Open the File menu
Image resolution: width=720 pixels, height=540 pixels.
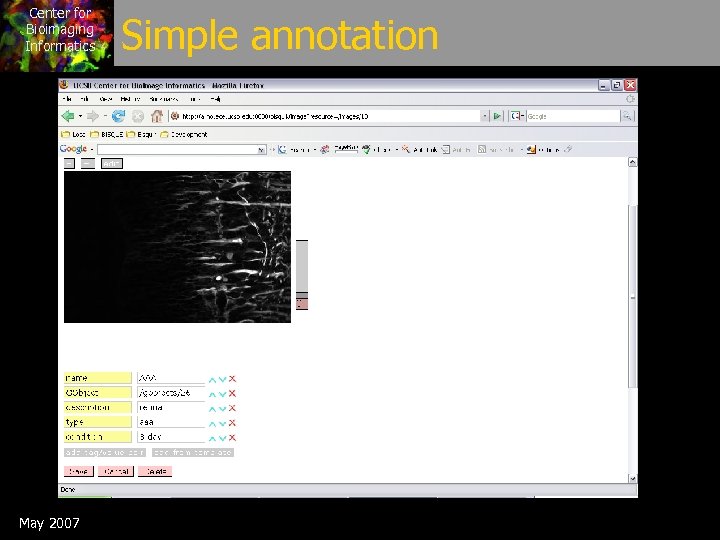point(67,99)
